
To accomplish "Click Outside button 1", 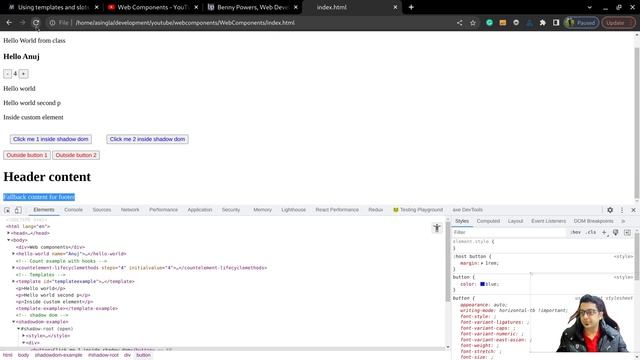I will [27, 155].
